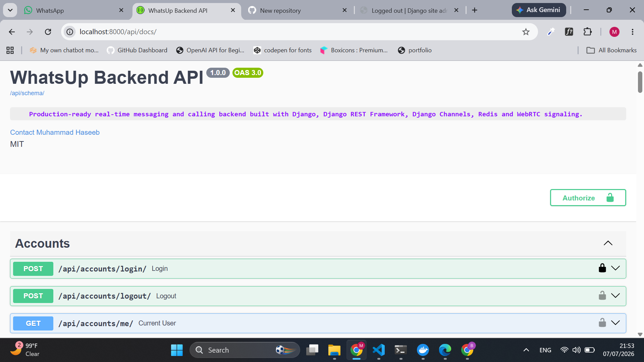The width and height of the screenshot is (644, 362).
Task: Go back to the previous page
Action: point(12,32)
